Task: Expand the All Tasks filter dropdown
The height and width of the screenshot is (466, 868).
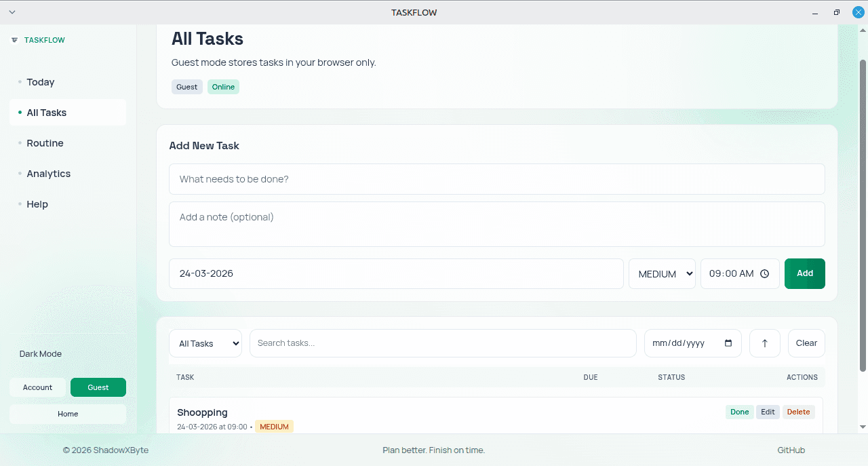Action: pyautogui.click(x=205, y=343)
